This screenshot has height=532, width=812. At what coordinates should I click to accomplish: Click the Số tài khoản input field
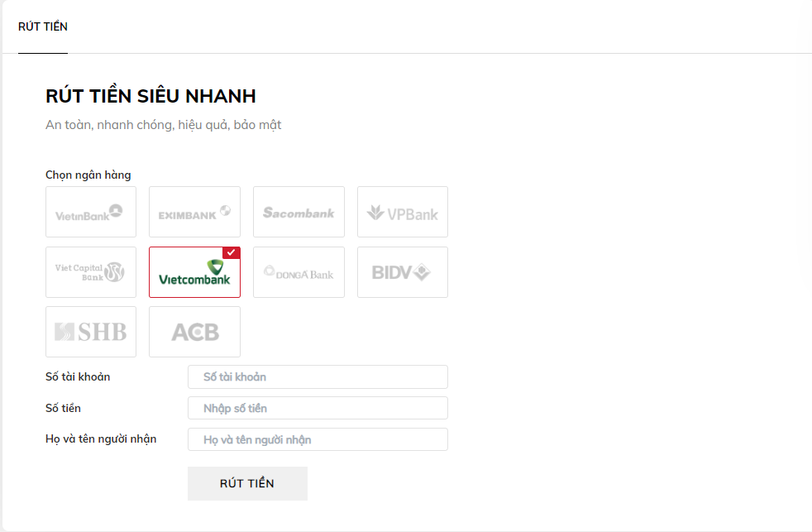(318, 376)
